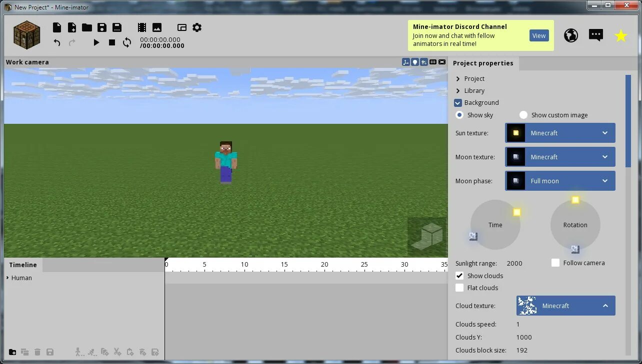Stop the animation playback
Image resolution: width=642 pixels, height=364 pixels.
point(112,42)
